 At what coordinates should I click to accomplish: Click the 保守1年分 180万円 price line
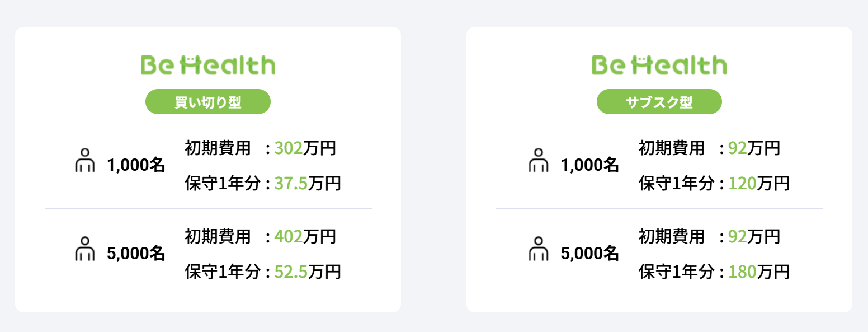(x=714, y=272)
